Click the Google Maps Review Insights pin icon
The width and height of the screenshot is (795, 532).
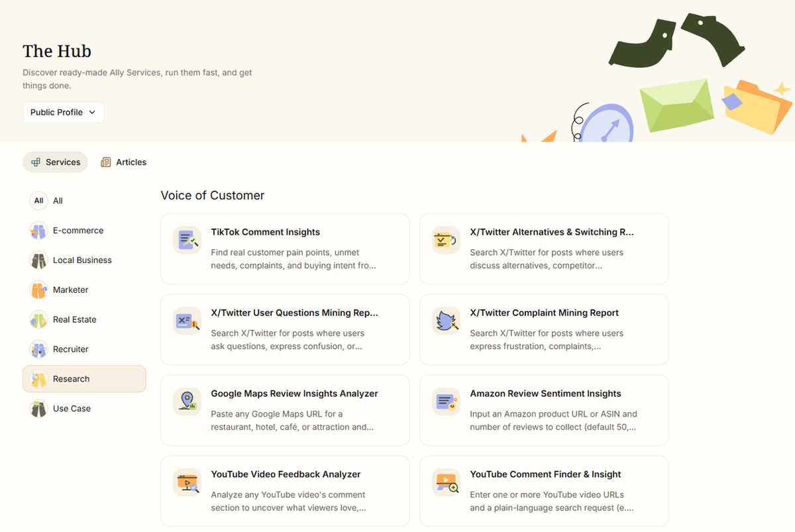(187, 402)
